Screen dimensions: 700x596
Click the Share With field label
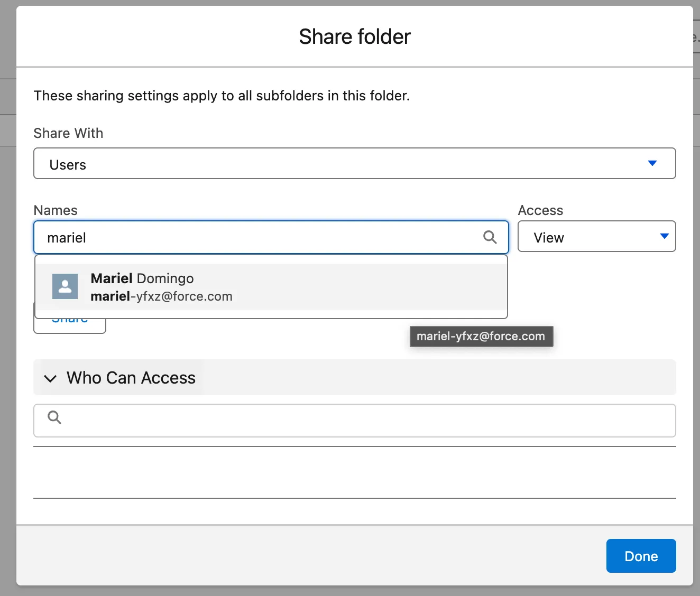pos(68,133)
